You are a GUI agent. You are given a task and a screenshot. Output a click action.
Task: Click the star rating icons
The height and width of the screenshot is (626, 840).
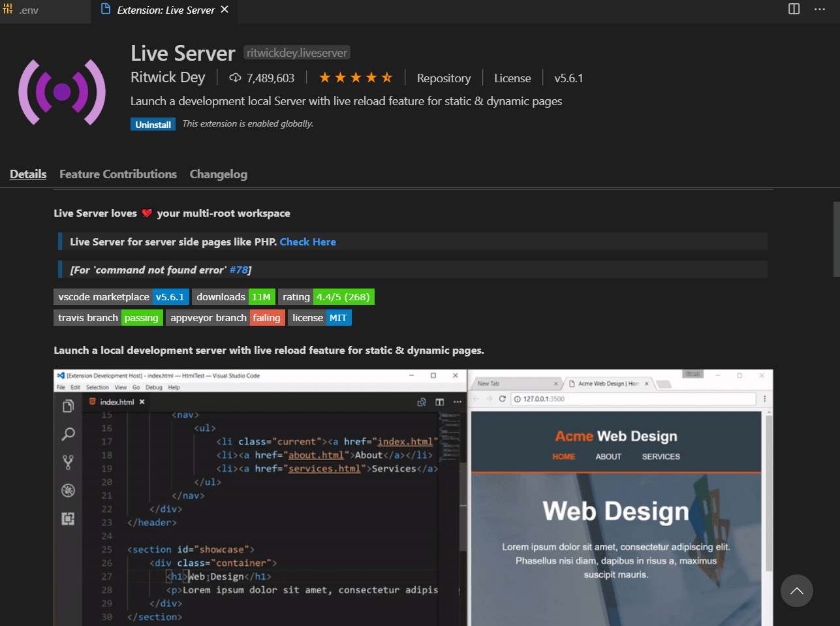(356, 78)
